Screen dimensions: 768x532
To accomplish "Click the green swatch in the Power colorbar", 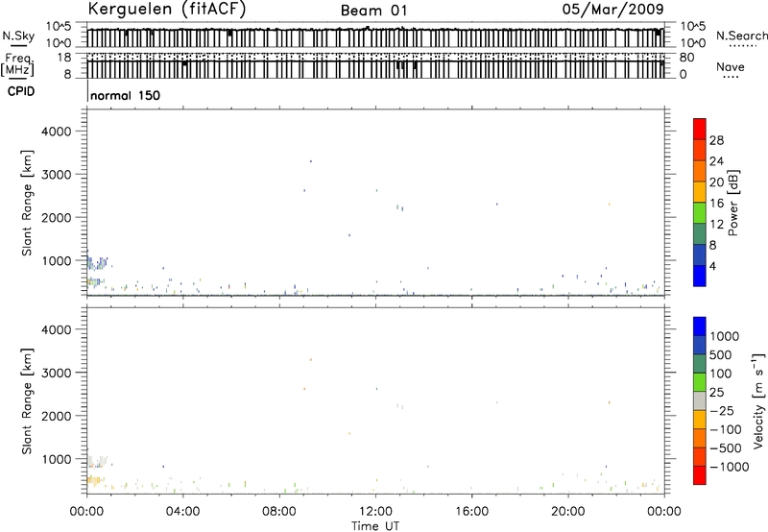I will click(x=700, y=213).
